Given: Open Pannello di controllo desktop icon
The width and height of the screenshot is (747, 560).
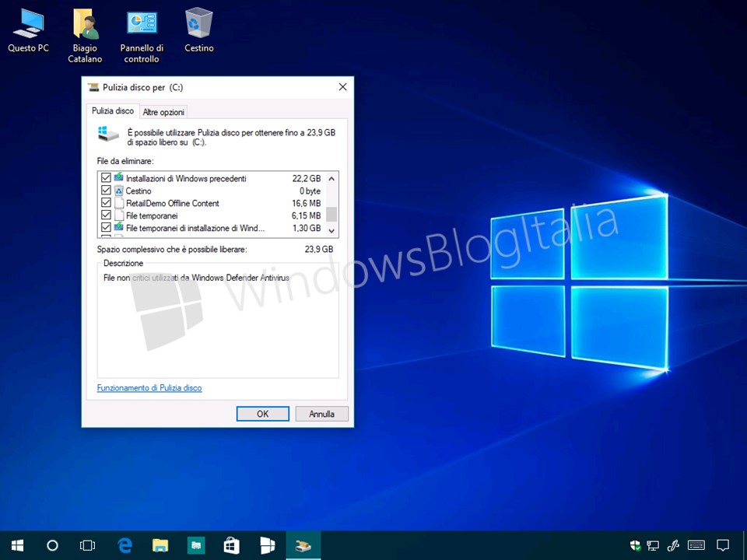Looking at the screenshot, I should tap(142, 35).
